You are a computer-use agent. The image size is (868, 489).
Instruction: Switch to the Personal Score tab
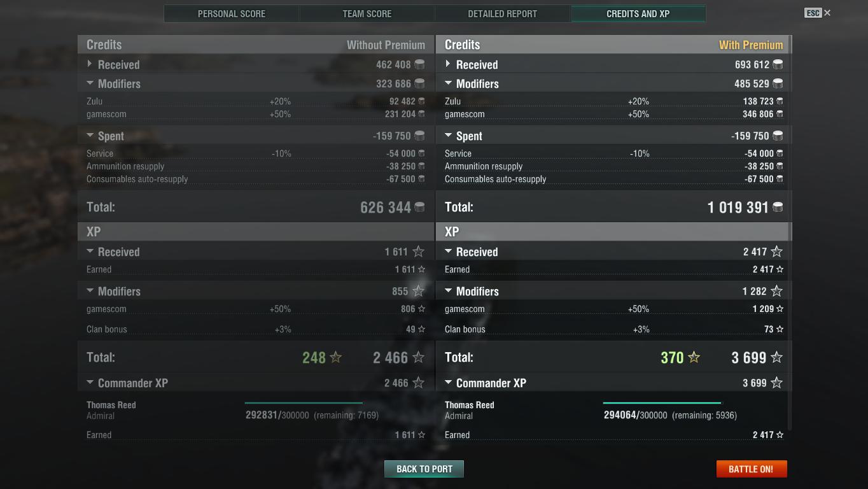pos(232,13)
